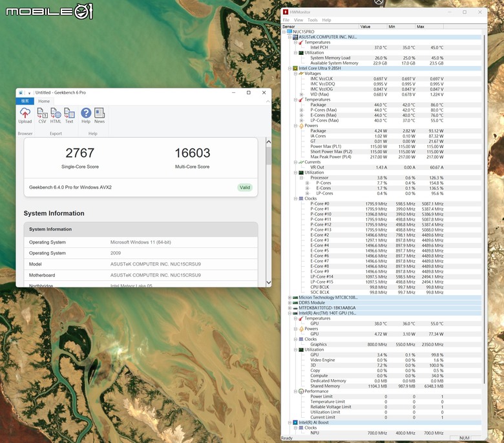Collapse the Intel Core Ultra 9 285H node

tap(290, 68)
